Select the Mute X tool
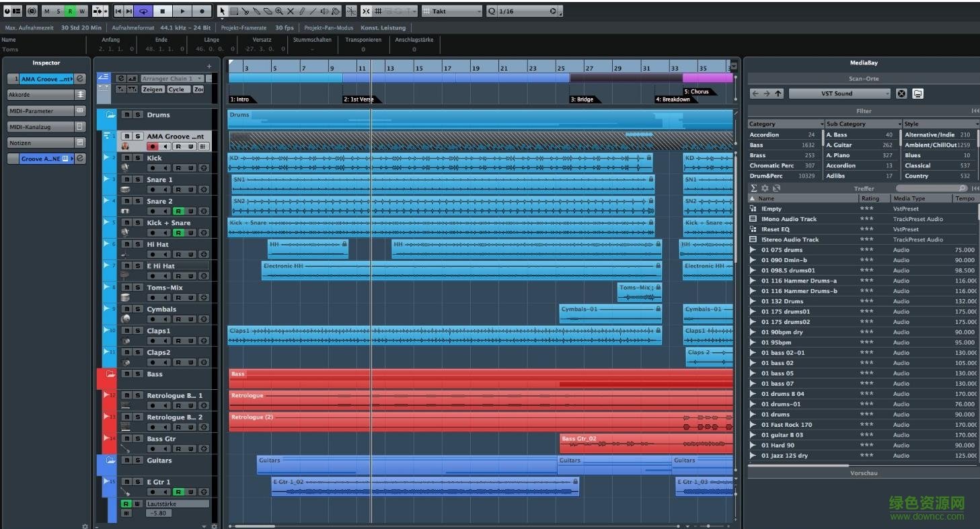 click(x=290, y=11)
